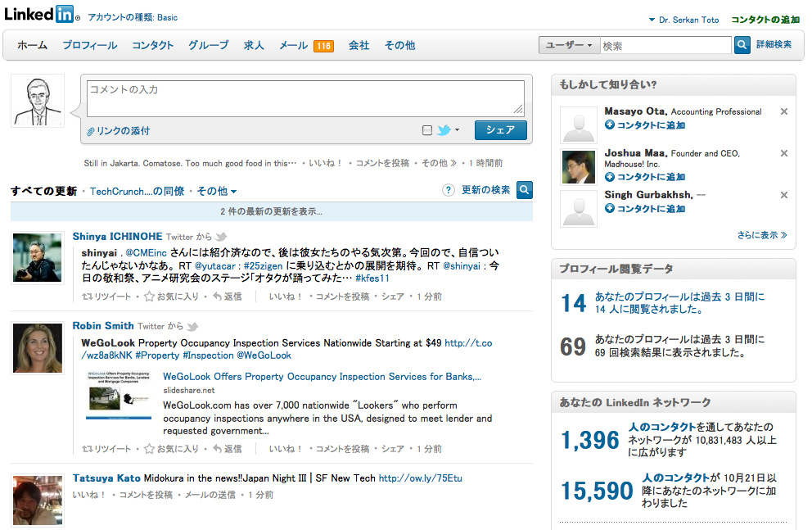
Task: Click リンクの添付 link
Action: [x=124, y=131]
